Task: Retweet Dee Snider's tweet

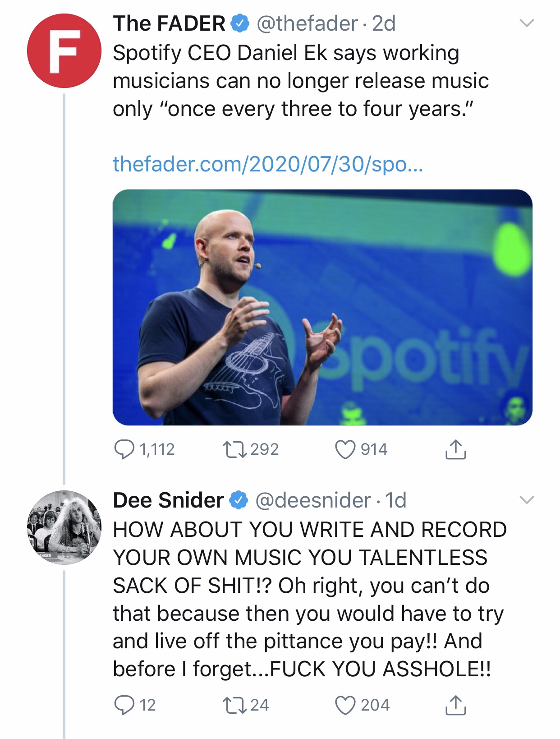Action: 234,705
